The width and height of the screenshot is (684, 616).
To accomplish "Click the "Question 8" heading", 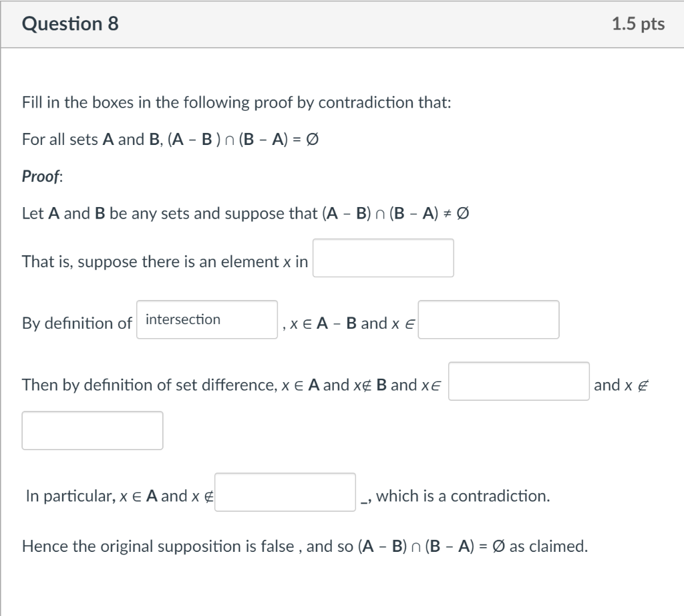I will click(70, 24).
